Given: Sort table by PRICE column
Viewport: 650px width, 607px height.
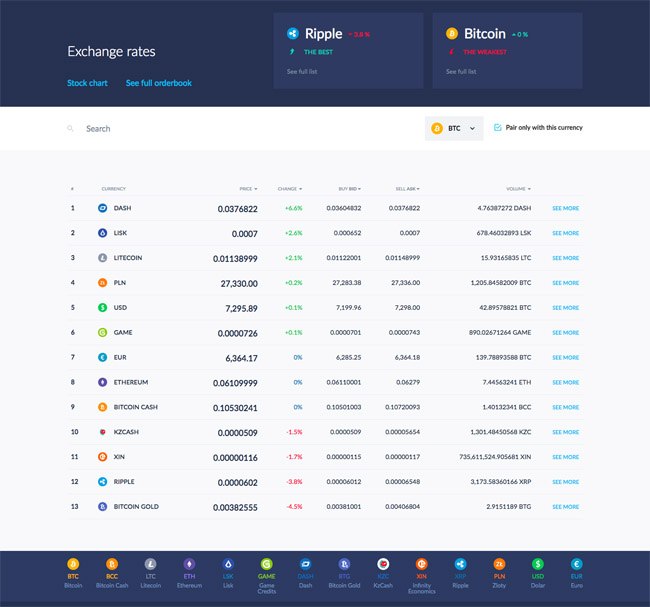Looking at the screenshot, I should (248, 189).
